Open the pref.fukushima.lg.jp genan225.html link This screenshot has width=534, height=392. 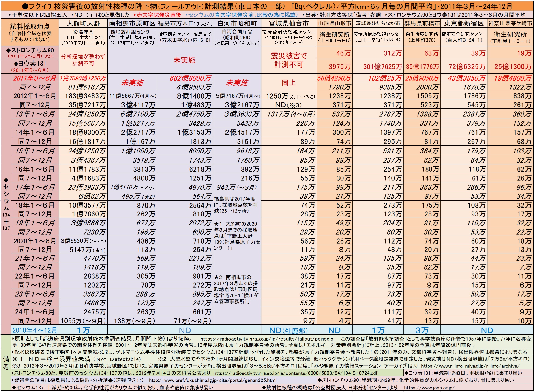(213, 380)
